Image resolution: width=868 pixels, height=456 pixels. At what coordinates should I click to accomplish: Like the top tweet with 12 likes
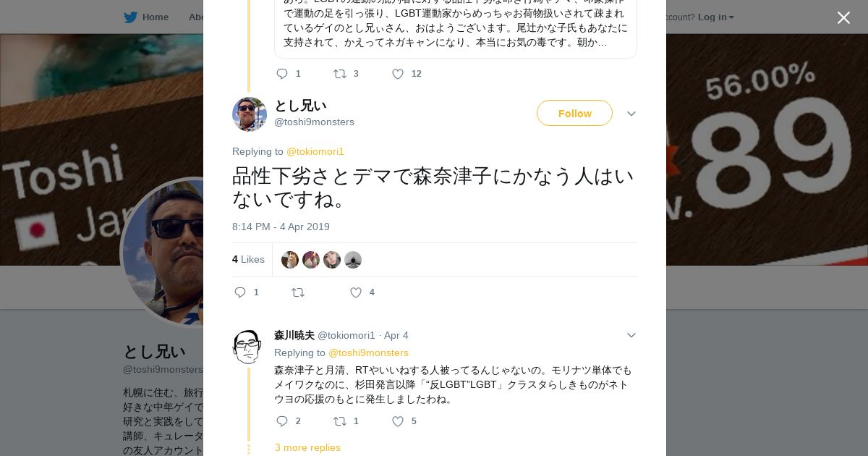tap(398, 74)
